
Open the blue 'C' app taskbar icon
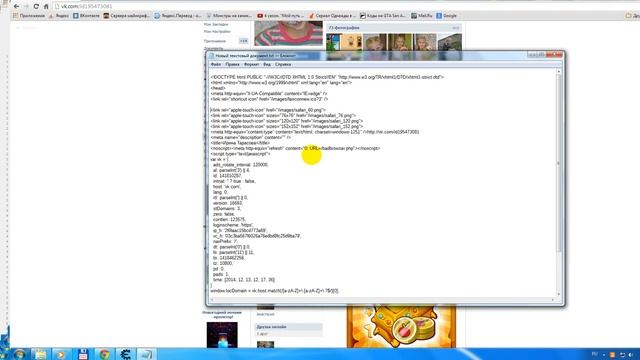[125, 354]
